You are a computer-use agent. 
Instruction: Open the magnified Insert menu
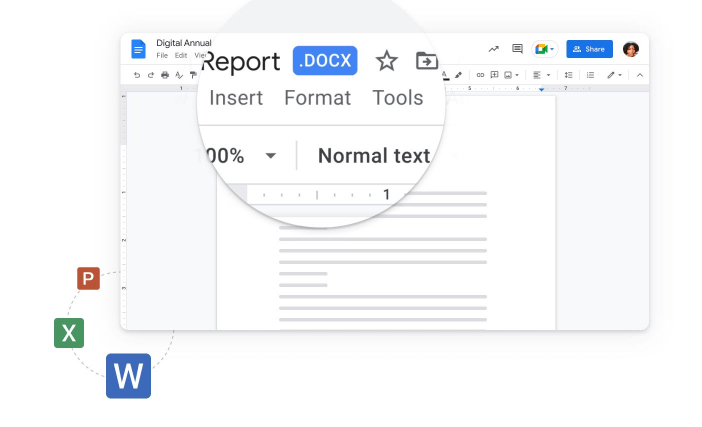[236, 98]
